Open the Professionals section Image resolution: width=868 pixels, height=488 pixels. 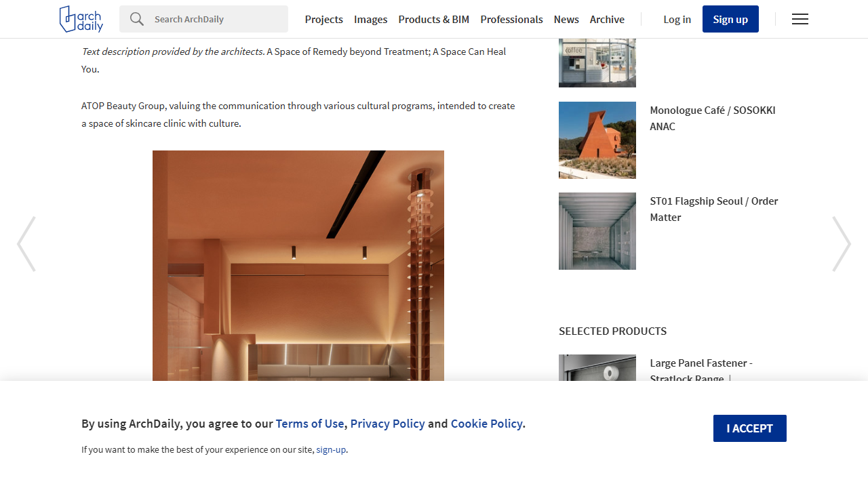pyautogui.click(x=511, y=19)
